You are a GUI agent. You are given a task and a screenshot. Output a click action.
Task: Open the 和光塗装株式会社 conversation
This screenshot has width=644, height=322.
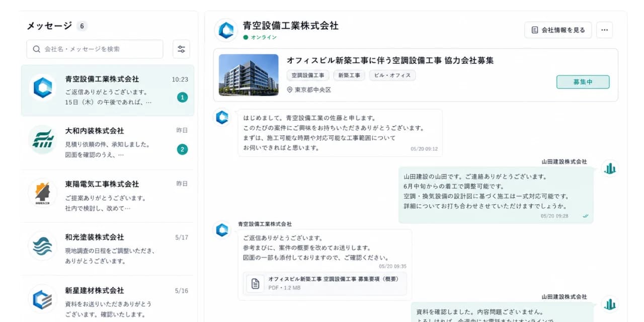coord(108,249)
